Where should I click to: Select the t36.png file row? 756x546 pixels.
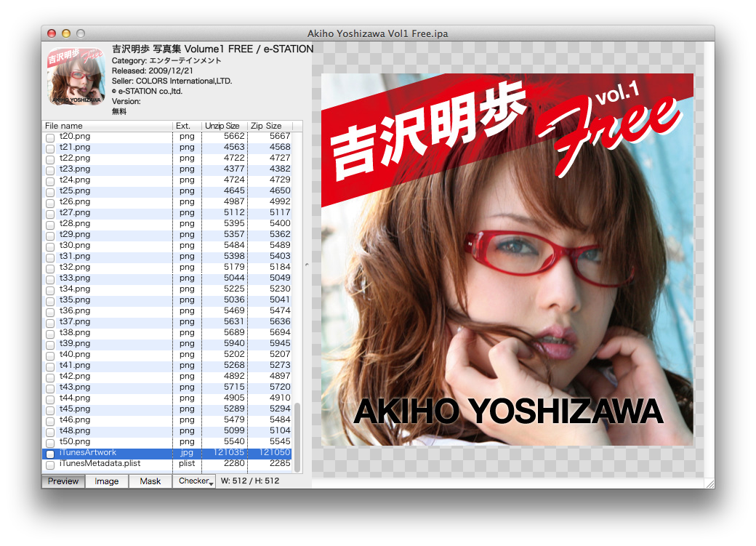tap(167, 310)
